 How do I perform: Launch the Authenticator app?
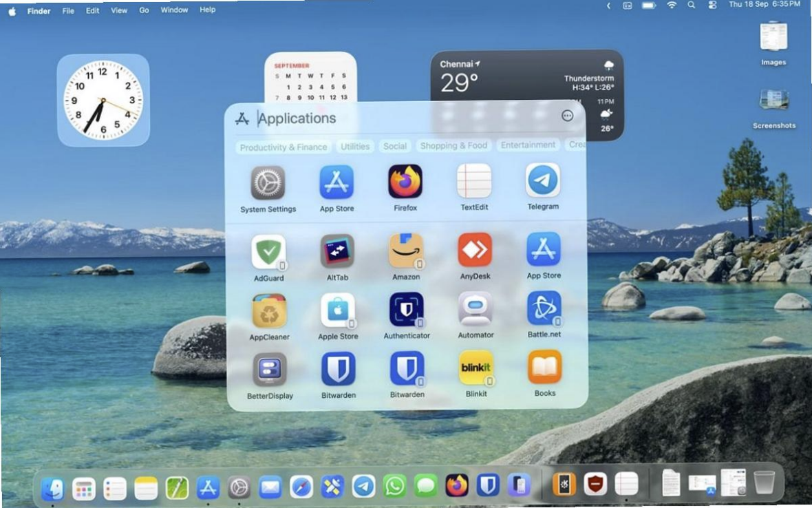coord(407,310)
